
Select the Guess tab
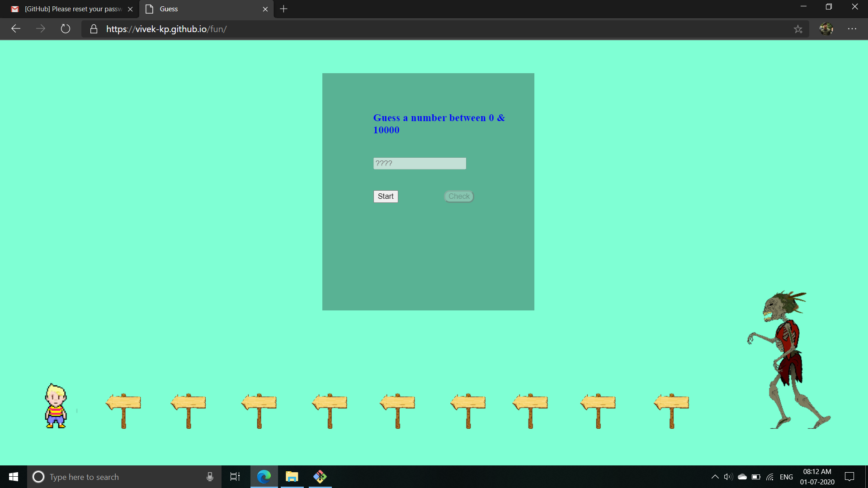[x=199, y=9]
